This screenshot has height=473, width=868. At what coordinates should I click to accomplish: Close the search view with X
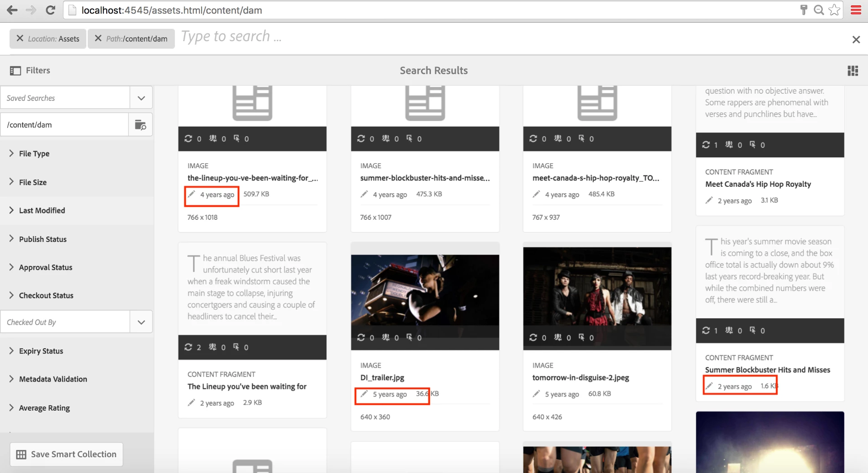[x=856, y=39]
